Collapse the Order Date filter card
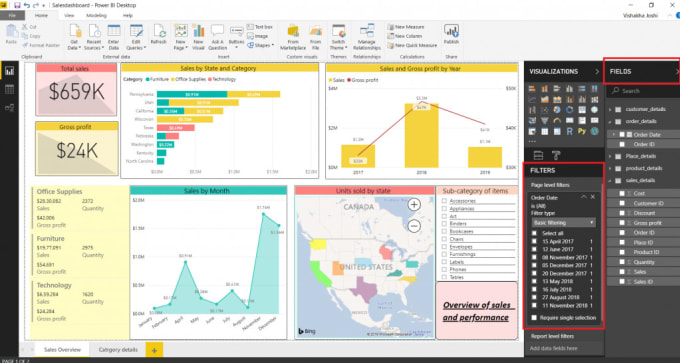The width and height of the screenshot is (680, 363). coord(584,197)
